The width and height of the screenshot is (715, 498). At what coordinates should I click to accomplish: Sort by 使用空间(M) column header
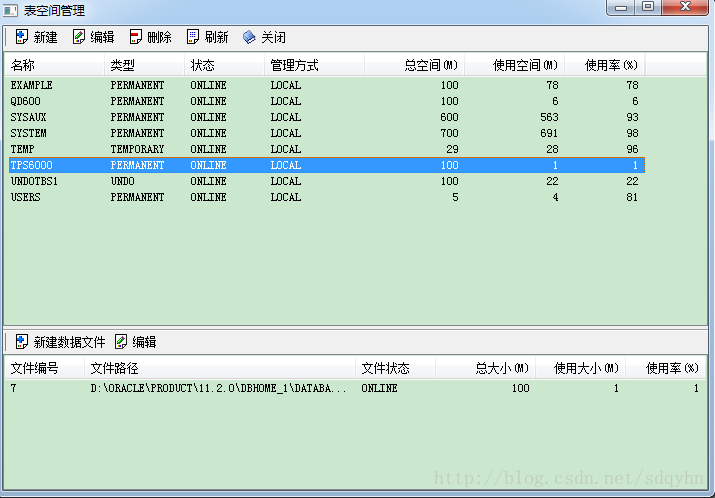click(515, 65)
